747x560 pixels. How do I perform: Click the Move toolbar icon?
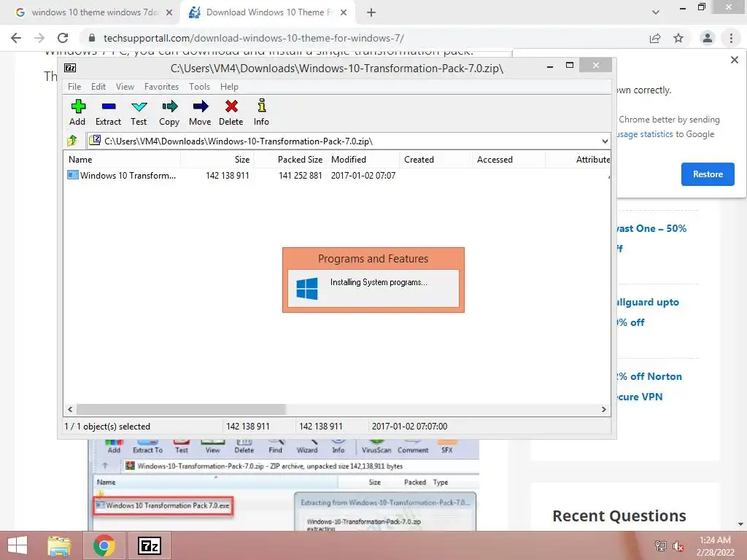201,106
